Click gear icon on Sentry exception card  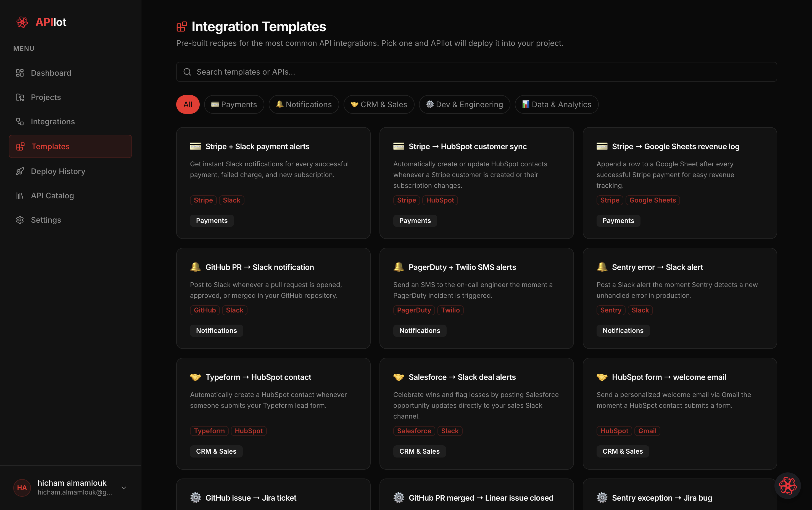point(602,498)
